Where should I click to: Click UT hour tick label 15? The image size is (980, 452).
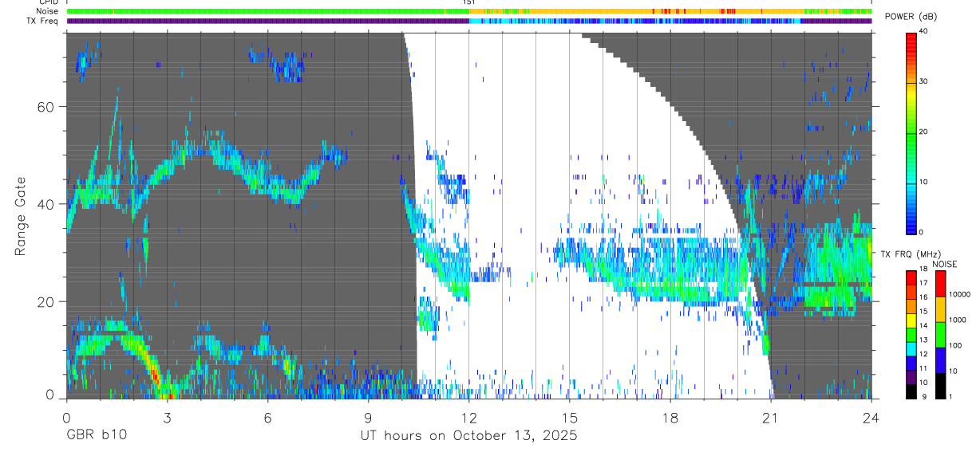tap(569, 418)
